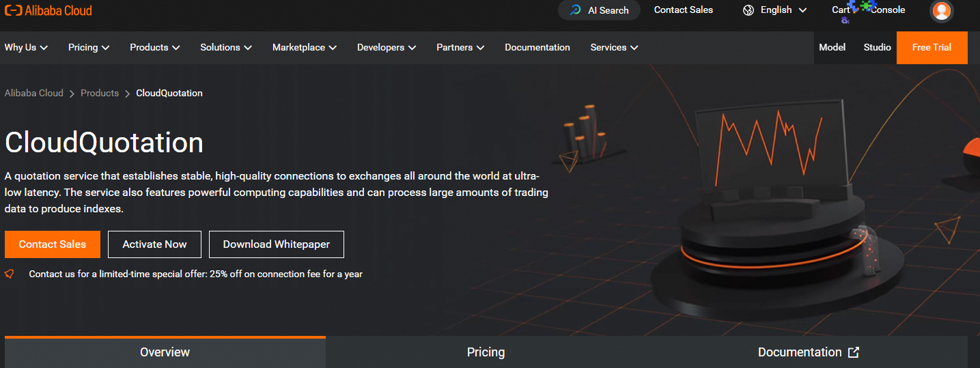Expand the Partners menu
The height and width of the screenshot is (368, 980).
click(x=460, y=47)
